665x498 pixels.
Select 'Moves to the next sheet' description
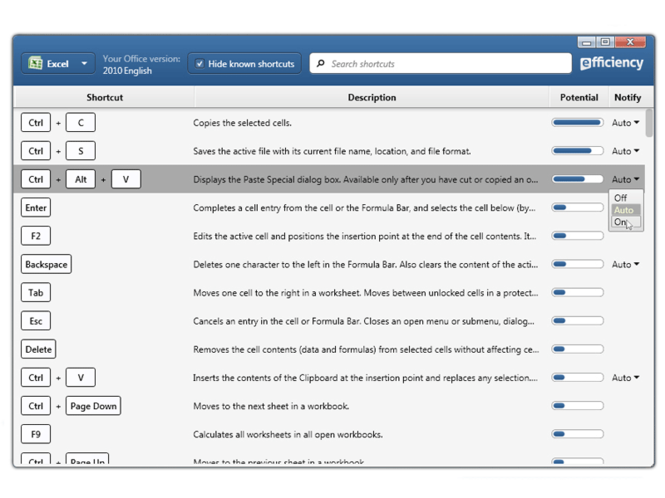271,406
